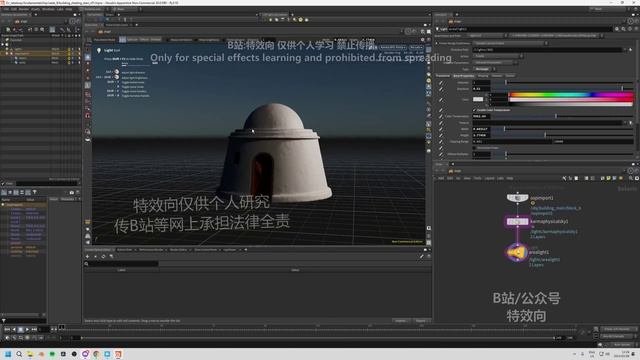Screen dimensions: 640x360
Task: Click the Color Temperature value field
Action: click(x=481, y=116)
